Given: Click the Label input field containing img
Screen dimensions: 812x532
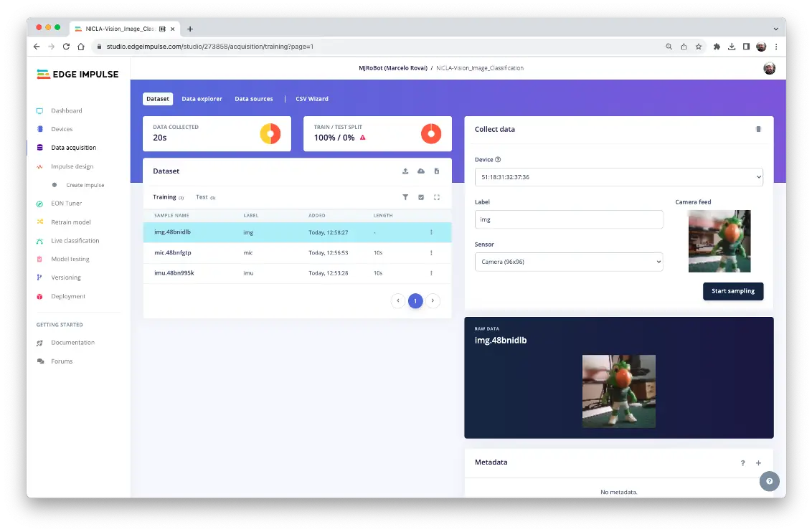Looking at the screenshot, I should 569,220.
